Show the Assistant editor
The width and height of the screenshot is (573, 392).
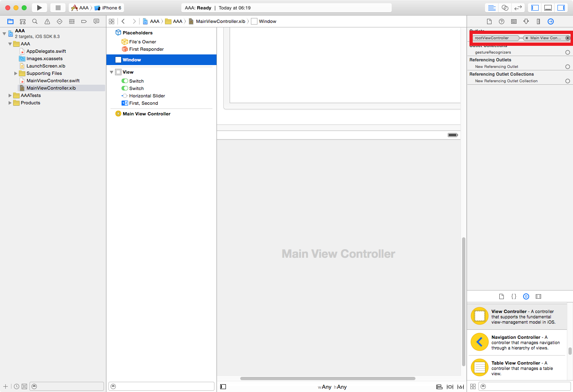click(x=505, y=8)
